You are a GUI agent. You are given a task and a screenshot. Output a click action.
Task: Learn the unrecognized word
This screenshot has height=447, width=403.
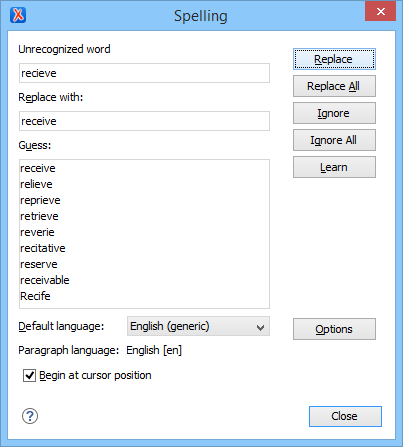coord(334,167)
